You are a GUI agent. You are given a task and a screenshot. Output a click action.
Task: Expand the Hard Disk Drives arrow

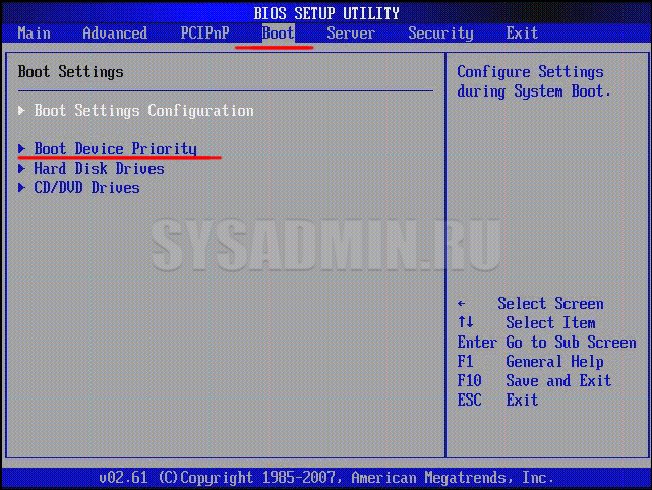(22, 169)
